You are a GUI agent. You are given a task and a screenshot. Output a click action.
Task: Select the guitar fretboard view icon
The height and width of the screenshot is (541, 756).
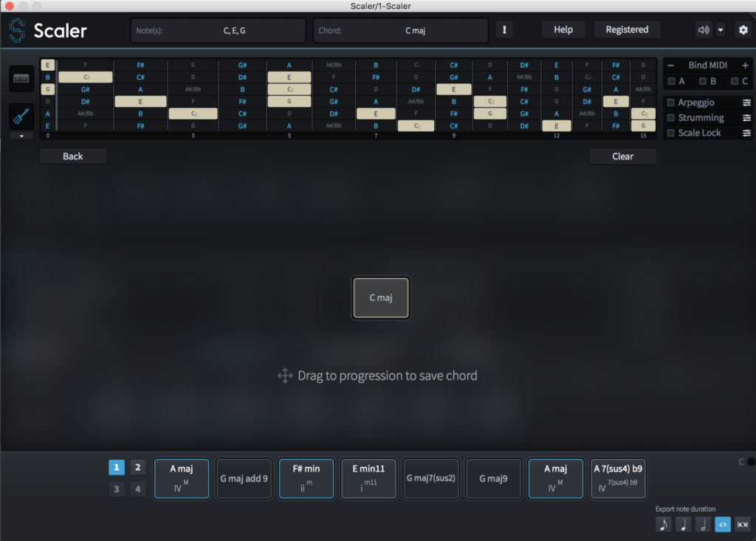21,117
